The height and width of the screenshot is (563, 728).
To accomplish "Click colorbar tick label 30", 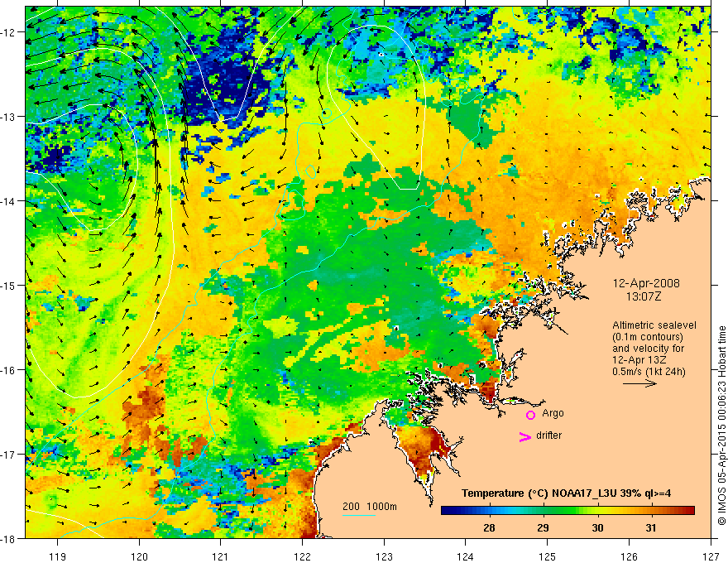I will [x=597, y=527].
